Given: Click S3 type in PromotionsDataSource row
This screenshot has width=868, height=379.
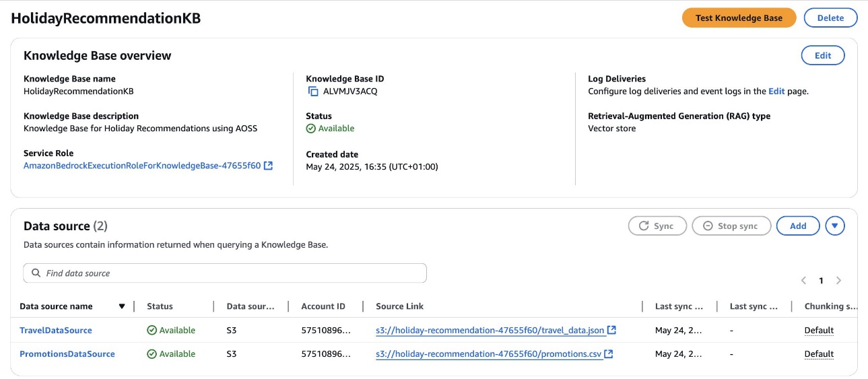Looking at the screenshot, I should [x=232, y=354].
